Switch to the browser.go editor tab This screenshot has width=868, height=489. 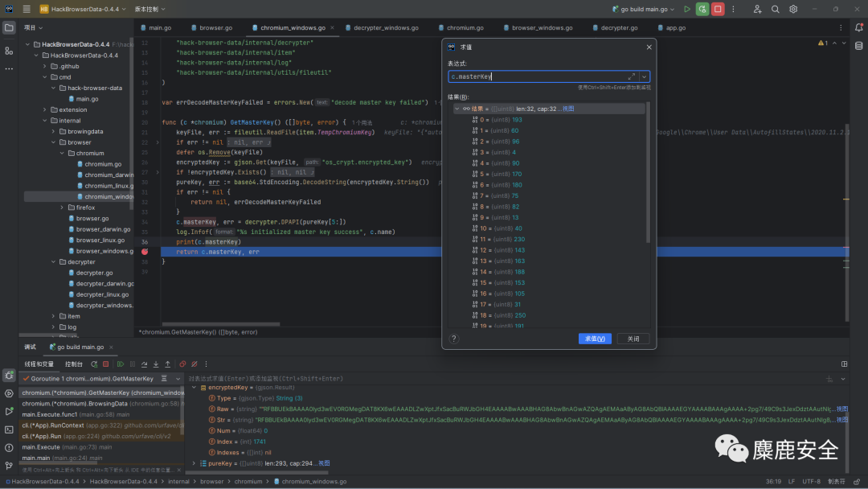coord(211,27)
